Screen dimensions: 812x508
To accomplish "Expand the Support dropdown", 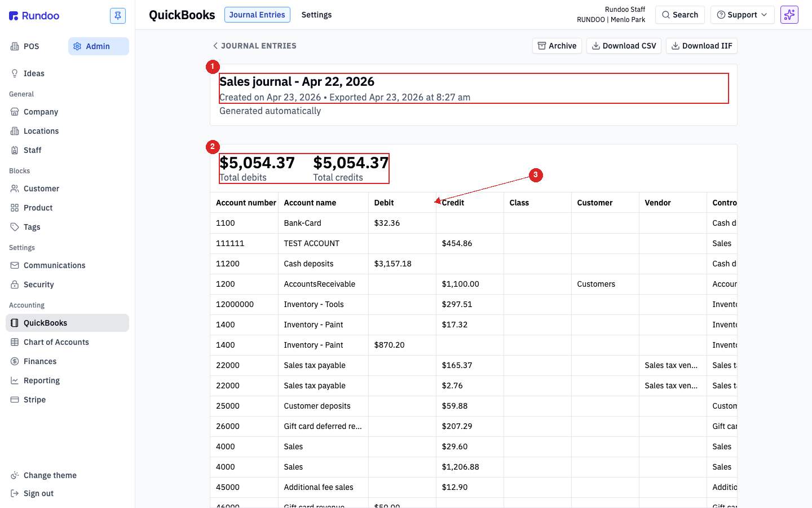I will (x=742, y=15).
